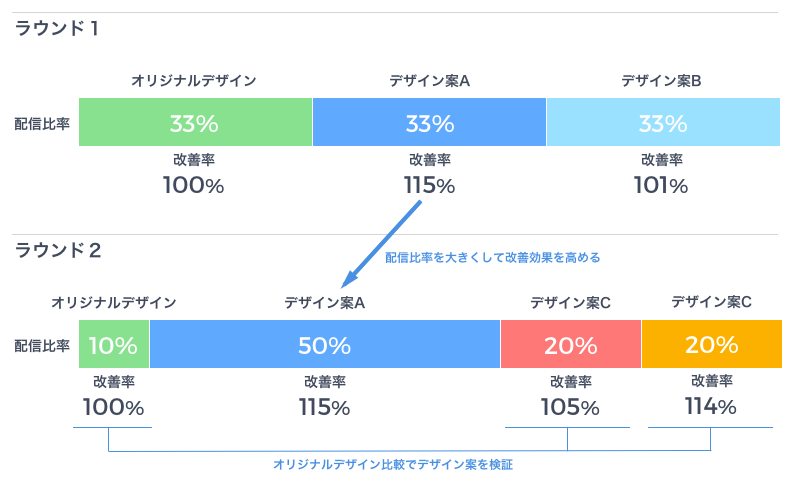The height and width of the screenshot is (499, 795).
Task: Click the オリジナルデザイン比較でデザイン案を検証 caption
Action: coord(393,465)
